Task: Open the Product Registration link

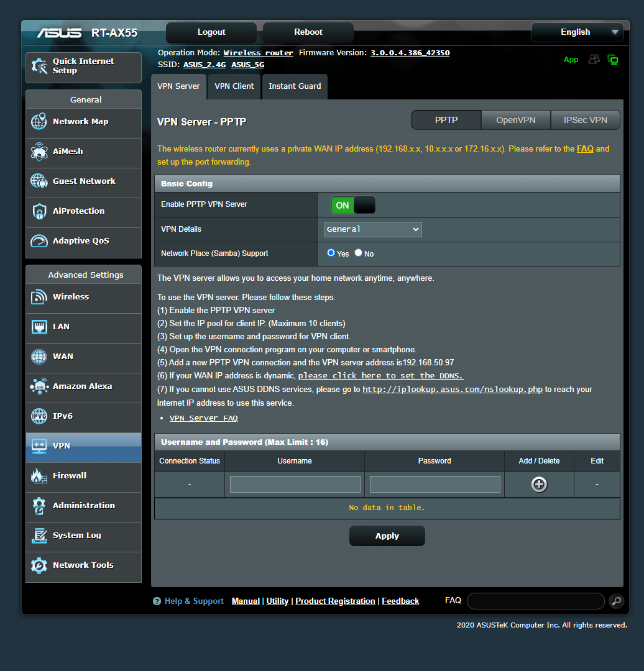Action: 335,601
